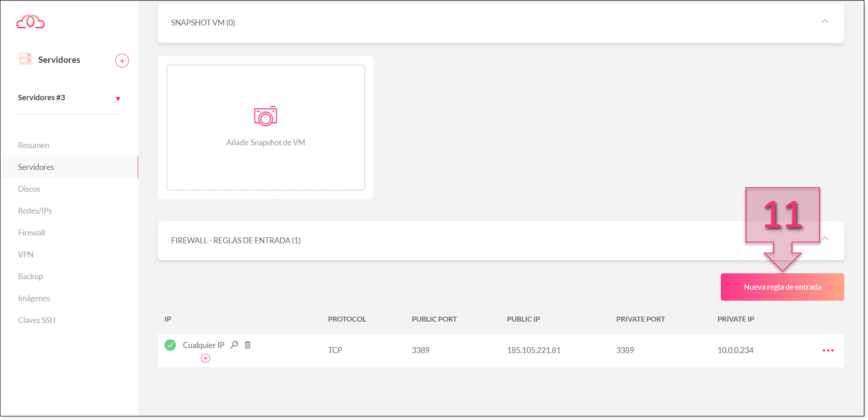
Task: Navigate to Redes/IPs in the sidebar
Action: pos(35,210)
